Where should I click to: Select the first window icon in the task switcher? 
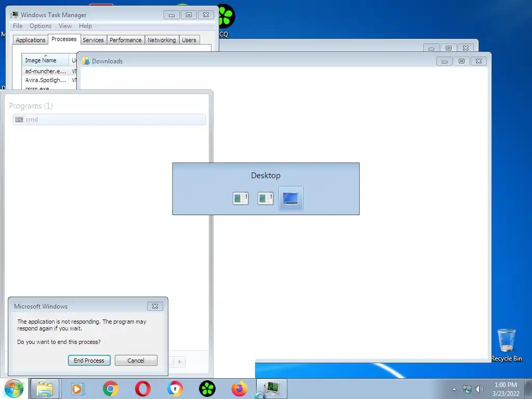(x=241, y=198)
